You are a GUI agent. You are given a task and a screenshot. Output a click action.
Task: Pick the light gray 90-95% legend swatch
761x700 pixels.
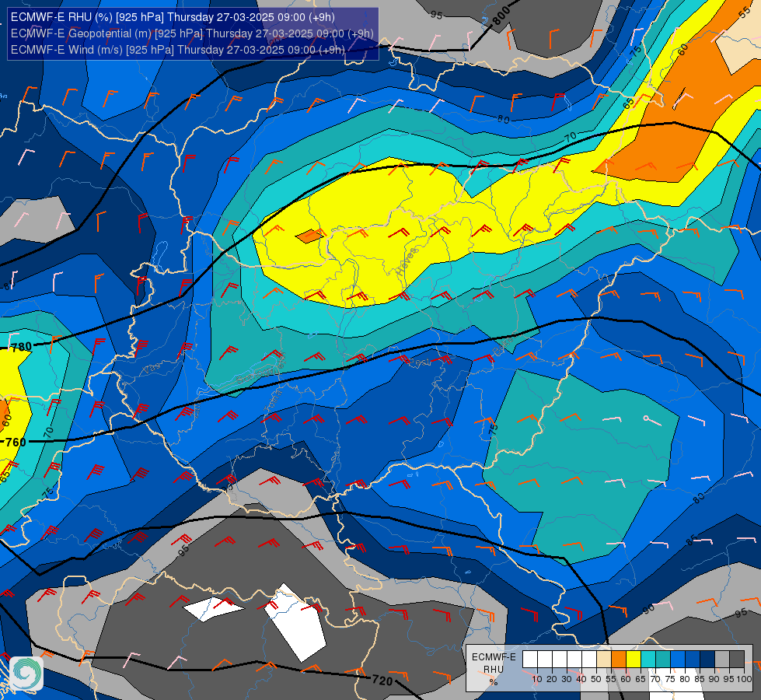pos(722,660)
